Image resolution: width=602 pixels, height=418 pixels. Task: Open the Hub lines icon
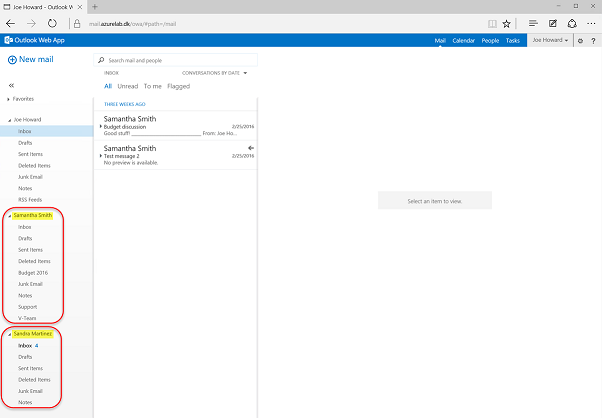coord(533,23)
